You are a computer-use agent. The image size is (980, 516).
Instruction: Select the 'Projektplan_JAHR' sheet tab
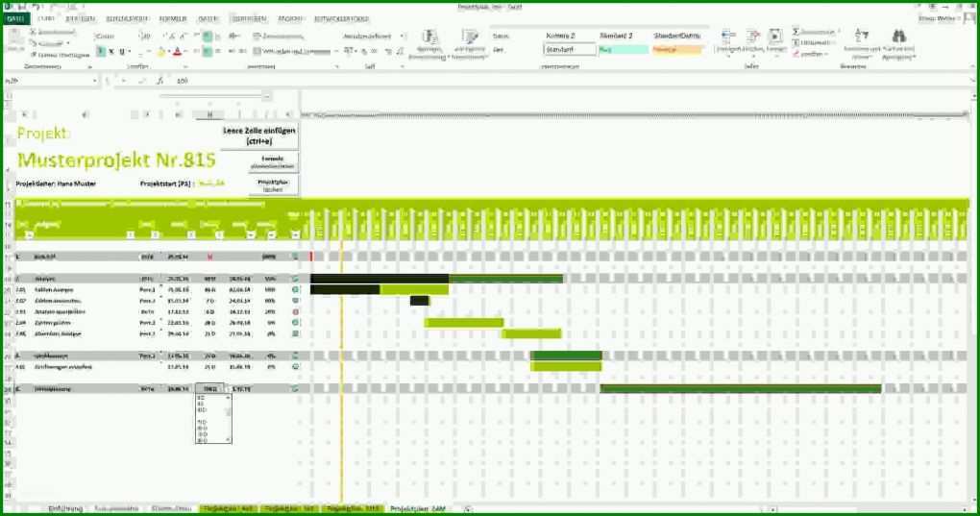pyautogui.click(x=418, y=509)
